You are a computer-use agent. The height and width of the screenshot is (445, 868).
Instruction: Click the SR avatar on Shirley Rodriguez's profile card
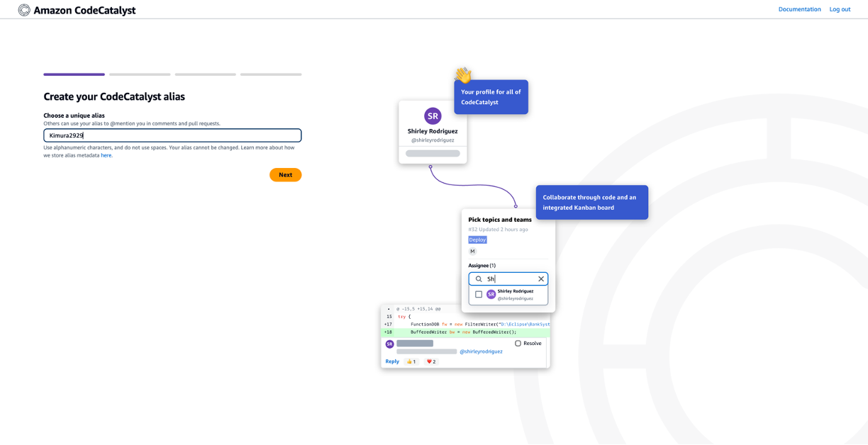point(433,116)
